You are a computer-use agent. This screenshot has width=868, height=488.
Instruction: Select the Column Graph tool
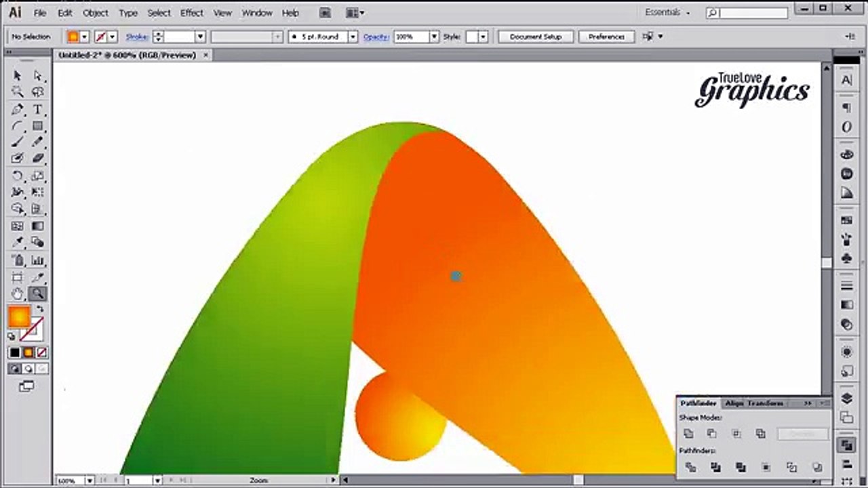coord(38,260)
